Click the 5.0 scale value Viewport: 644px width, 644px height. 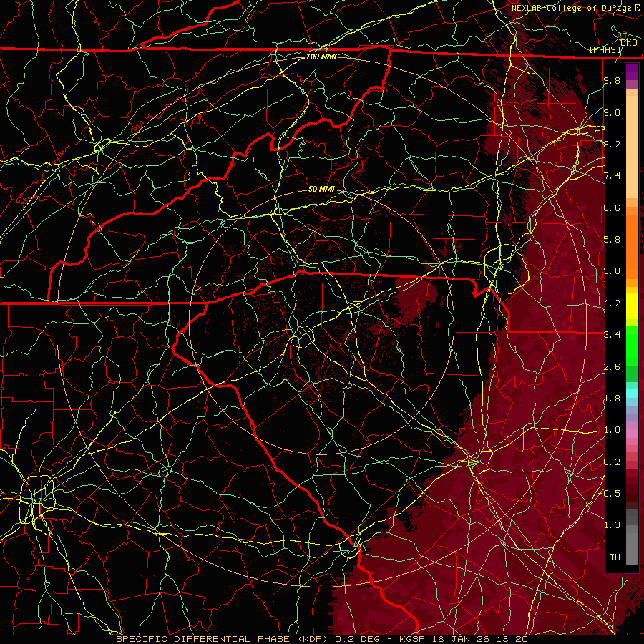[x=612, y=271]
